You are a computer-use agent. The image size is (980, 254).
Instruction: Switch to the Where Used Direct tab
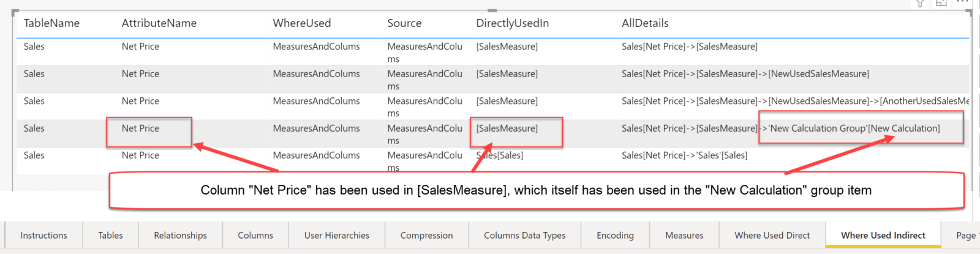772,235
